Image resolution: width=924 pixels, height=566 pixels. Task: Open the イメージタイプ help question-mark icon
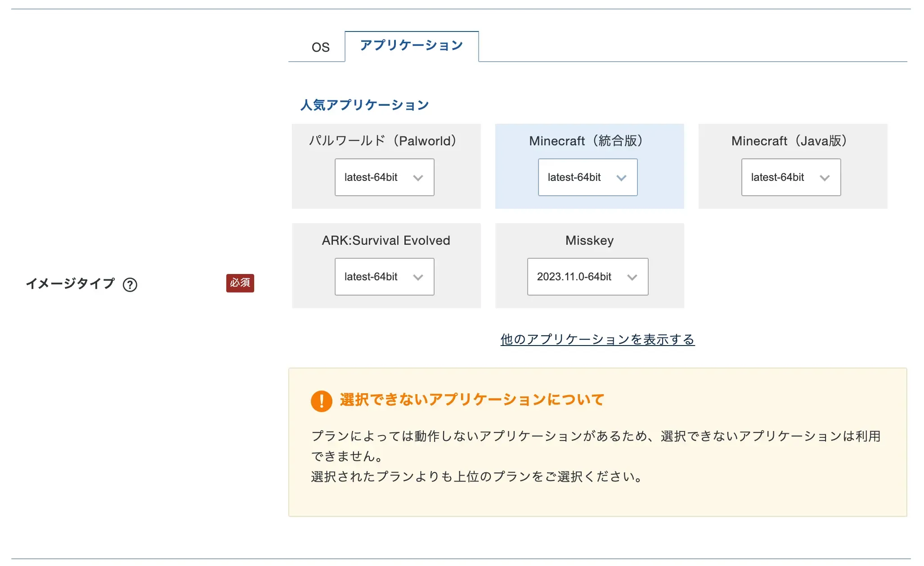tap(130, 284)
